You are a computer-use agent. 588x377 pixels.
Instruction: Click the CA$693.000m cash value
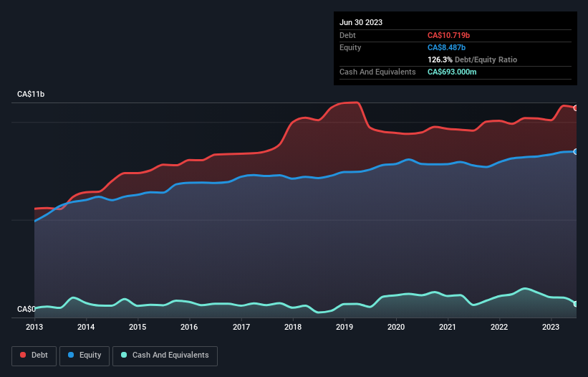pos(452,72)
